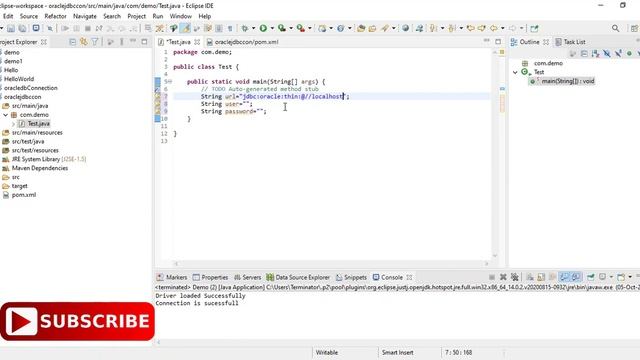Click the Toggle Mark Occurrences highlighter icon

(x=185, y=28)
